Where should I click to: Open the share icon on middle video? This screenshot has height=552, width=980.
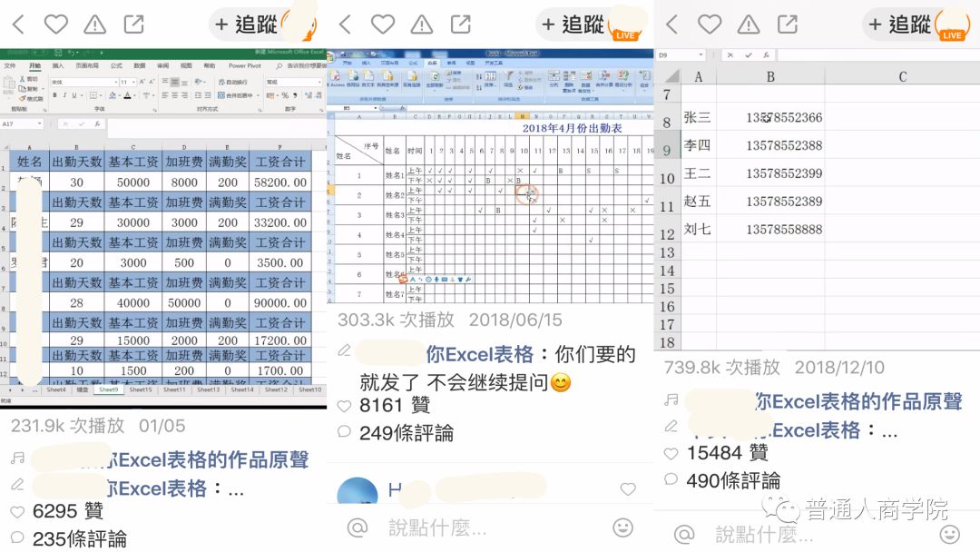(461, 25)
